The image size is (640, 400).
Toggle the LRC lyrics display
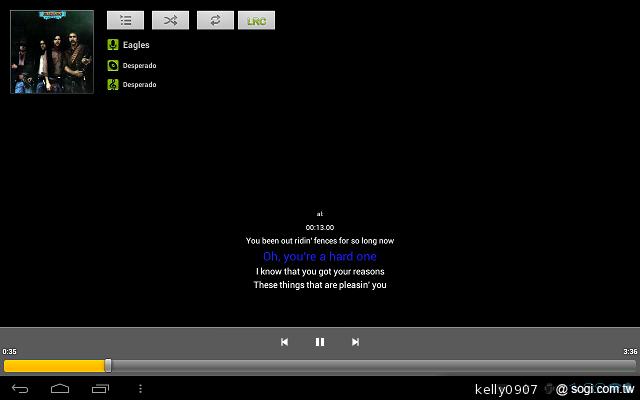click(x=256, y=20)
